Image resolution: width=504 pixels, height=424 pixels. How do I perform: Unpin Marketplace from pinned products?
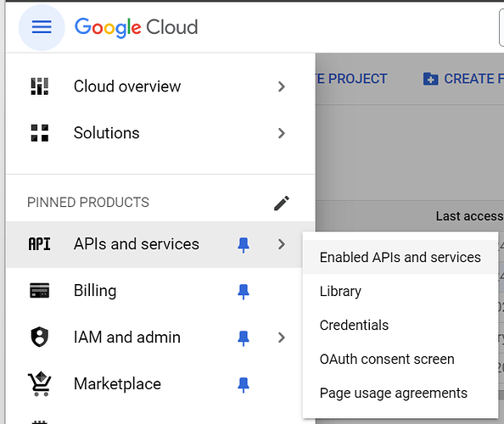(x=244, y=384)
